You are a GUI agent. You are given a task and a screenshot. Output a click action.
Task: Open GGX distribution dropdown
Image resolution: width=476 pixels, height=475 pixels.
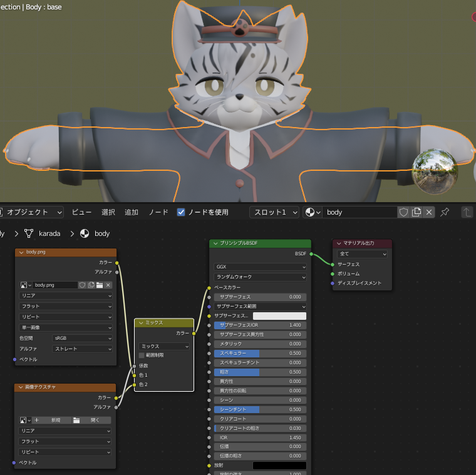tap(260, 267)
